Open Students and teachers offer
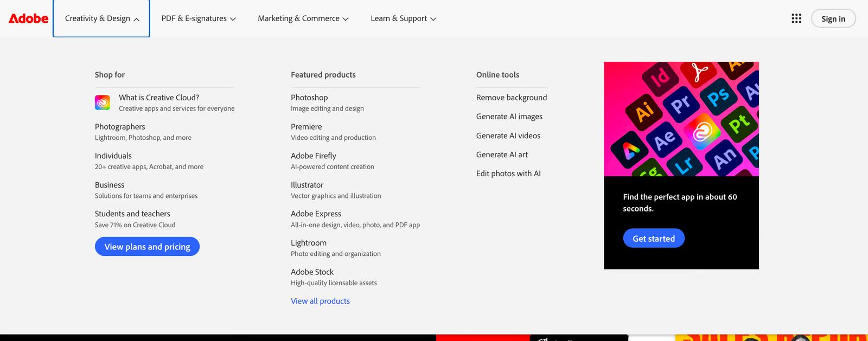The width and height of the screenshot is (868, 341). 132,214
